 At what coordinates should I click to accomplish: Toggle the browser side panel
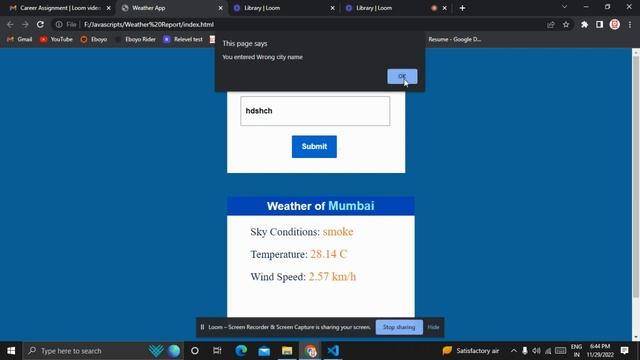click(x=599, y=24)
